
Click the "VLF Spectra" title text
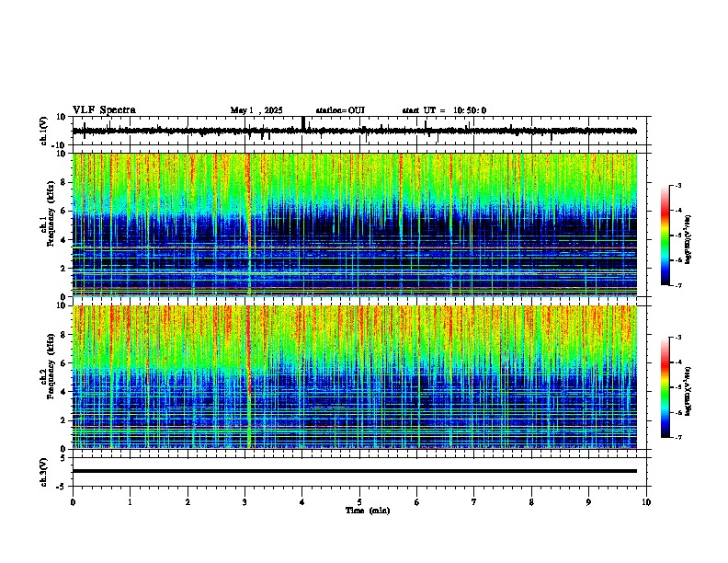(x=104, y=110)
